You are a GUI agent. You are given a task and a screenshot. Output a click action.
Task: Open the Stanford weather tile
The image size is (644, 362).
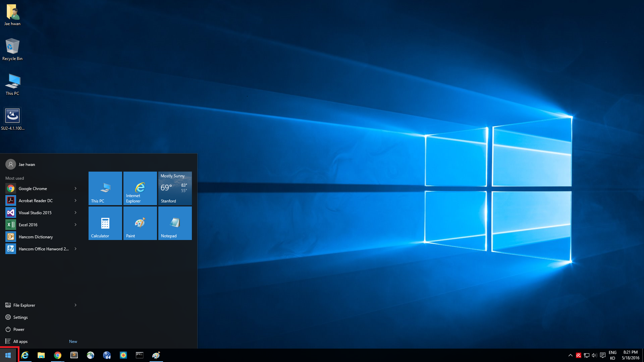pos(175,188)
